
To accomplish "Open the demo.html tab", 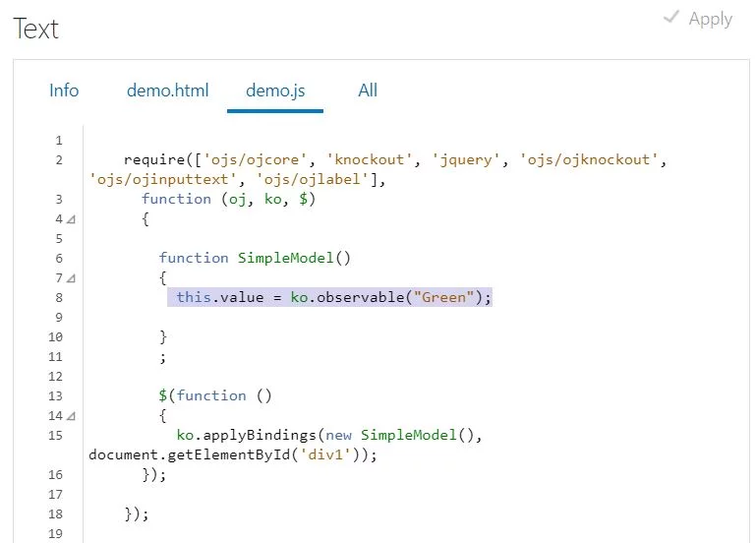I will [167, 90].
